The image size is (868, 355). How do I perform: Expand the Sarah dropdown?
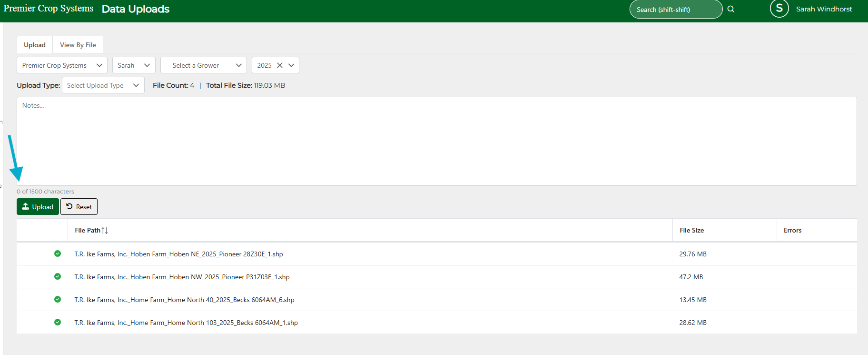134,65
